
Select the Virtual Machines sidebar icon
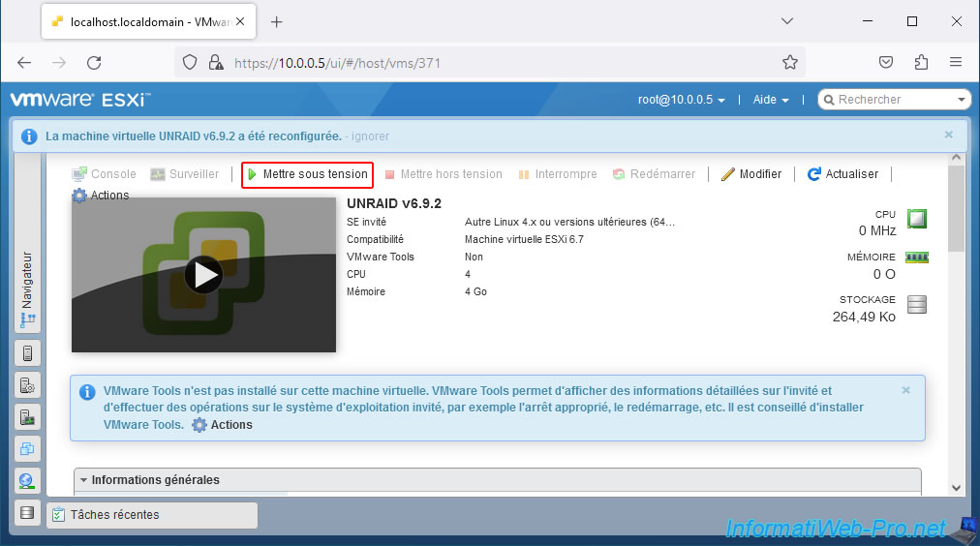(27, 449)
